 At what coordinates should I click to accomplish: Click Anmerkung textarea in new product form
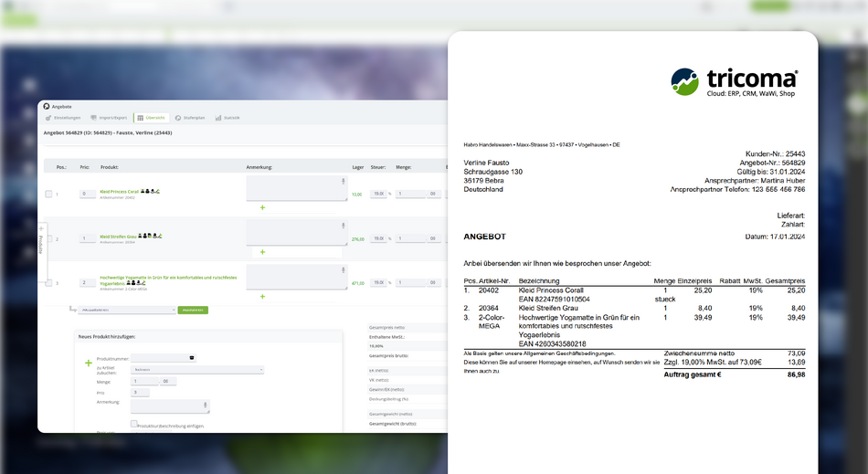pos(170,406)
